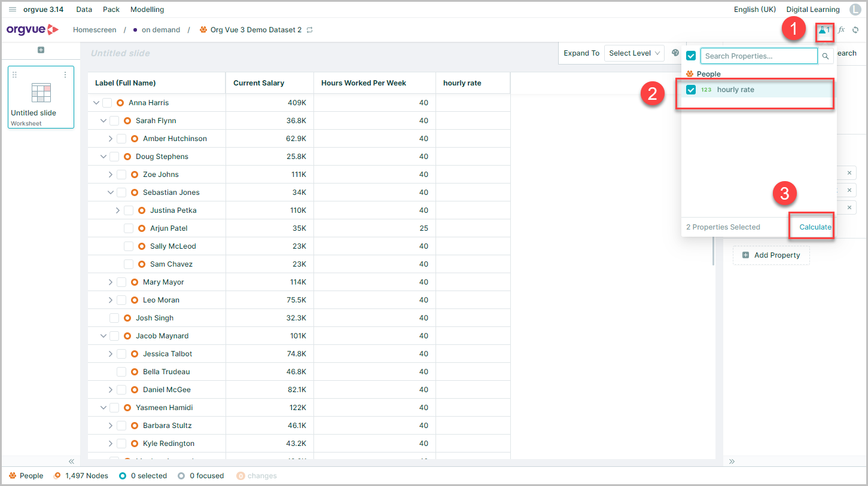Image resolution: width=868 pixels, height=486 pixels.
Task: Uncheck the hourly rate property checkbox
Action: 691,90
